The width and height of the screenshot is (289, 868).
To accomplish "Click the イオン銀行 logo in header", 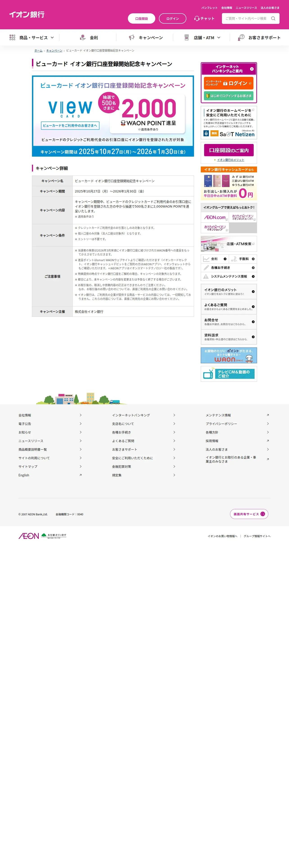I will (27, 14).
